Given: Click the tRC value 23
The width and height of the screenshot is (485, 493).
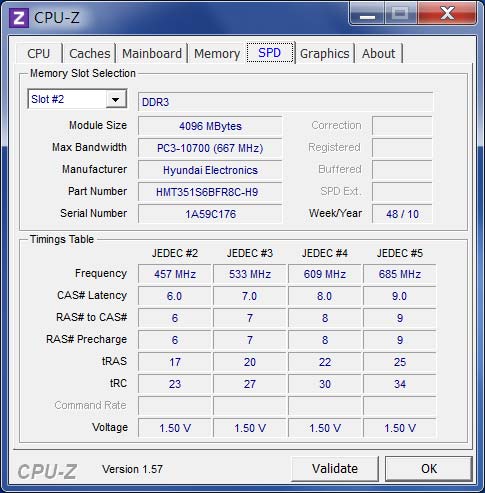Looking at the screenshot, I should pos(175,384).
